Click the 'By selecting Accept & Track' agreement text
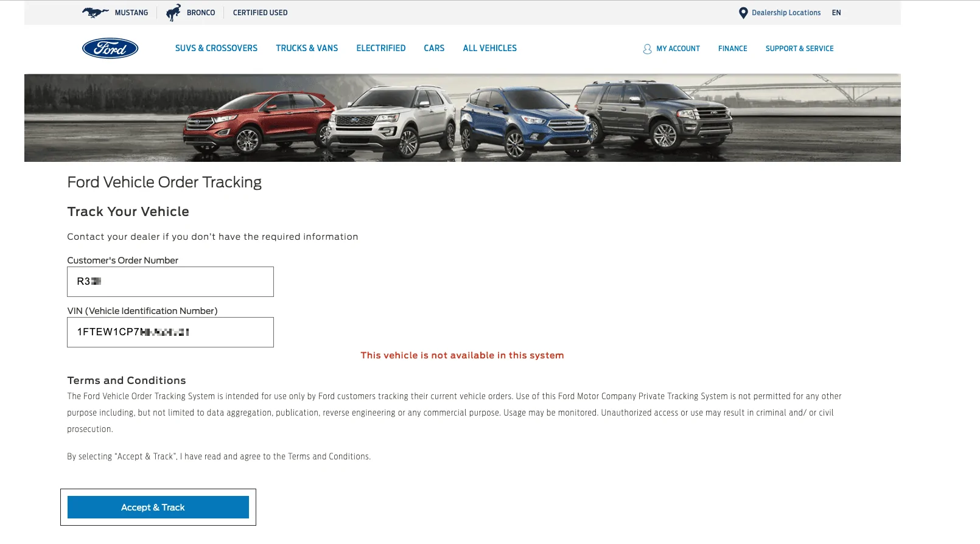This screenshot has width=980, height=544. (219, 456)
